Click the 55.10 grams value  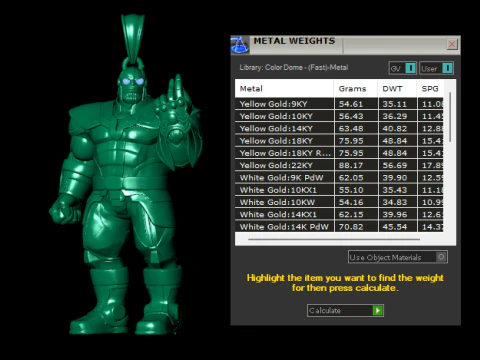pos(351,190)
